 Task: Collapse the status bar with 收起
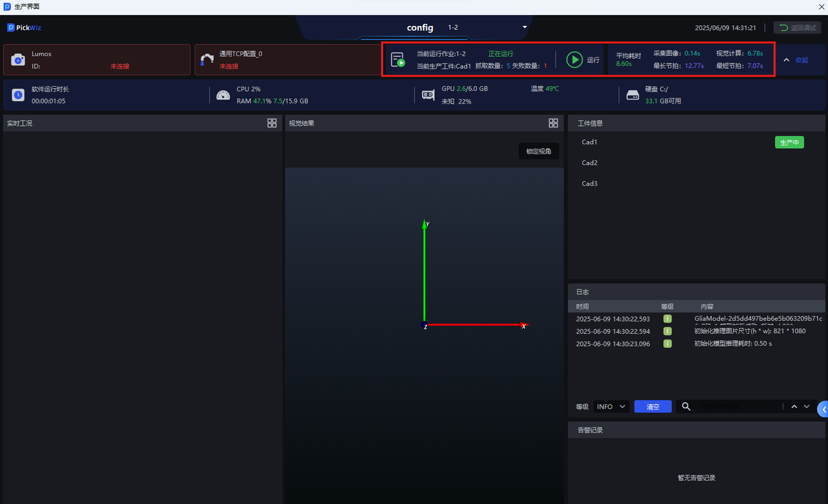(x=796, y=60)
